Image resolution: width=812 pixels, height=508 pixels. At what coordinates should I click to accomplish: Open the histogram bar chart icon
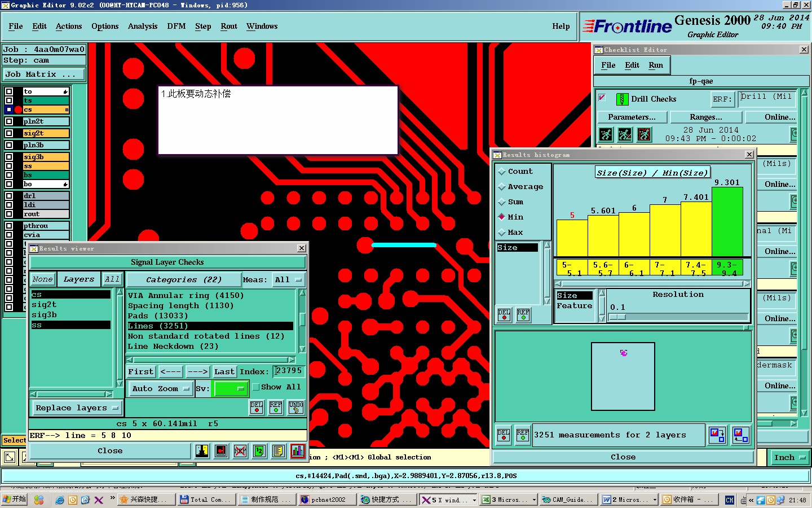click(x=297, y=450)
